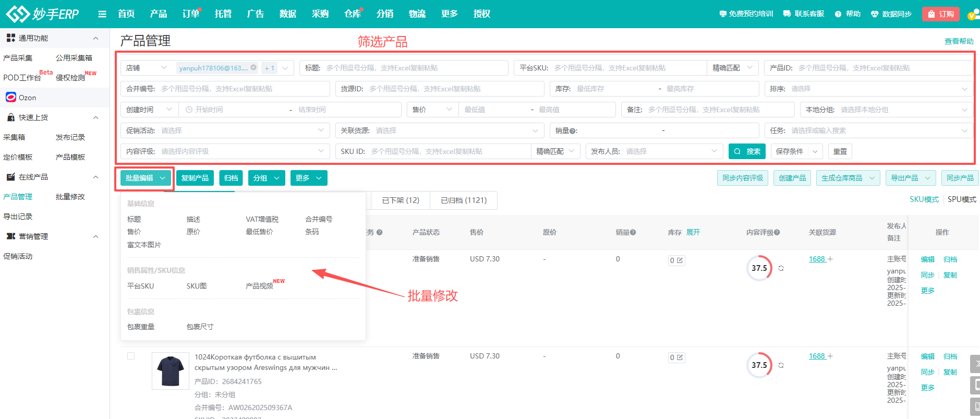Refresh the content rating of the first product
The width and height of the screenshot is (980, 419).
(x=781, y=268)
